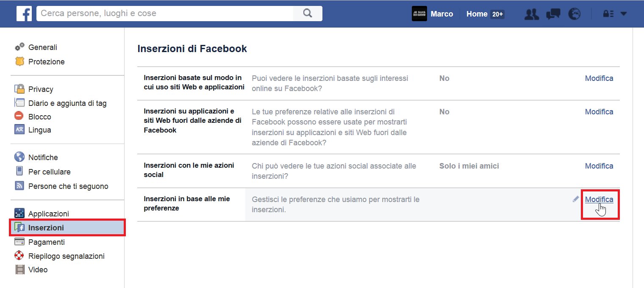Go to Privacy settings
644x288 pixels.
point(41,89)
